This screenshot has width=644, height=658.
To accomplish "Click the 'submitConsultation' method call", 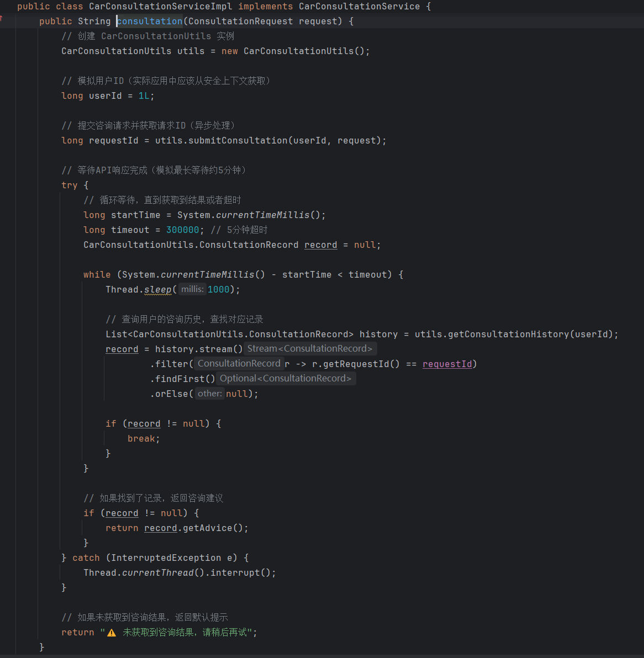I will coord(237,140).
